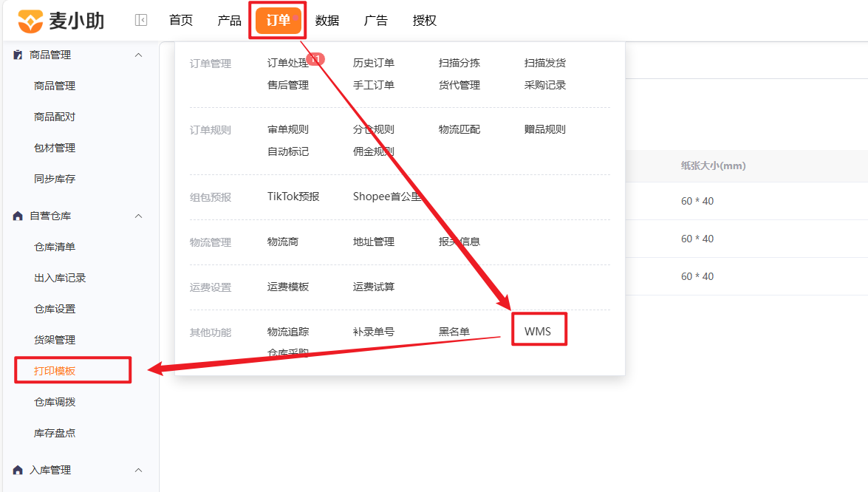Open 物流匹配 from the dropdown
Viewport: 868px width, 492px height.
(459, 129)
